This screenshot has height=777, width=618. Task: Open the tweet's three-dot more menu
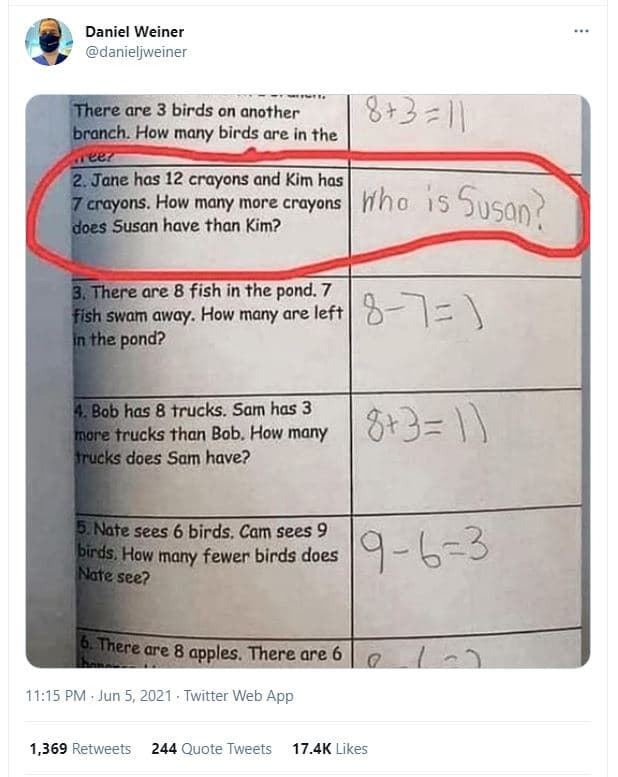tap(581, 31)
